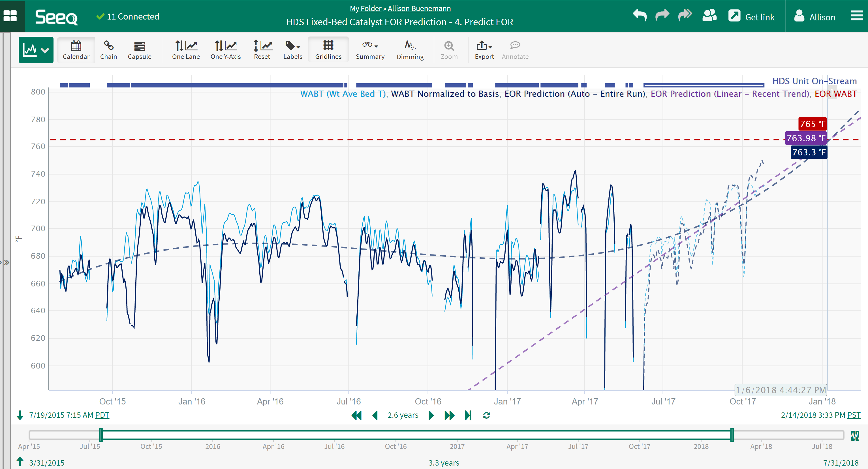Open the Allison user menu

[x=814, y=16]
